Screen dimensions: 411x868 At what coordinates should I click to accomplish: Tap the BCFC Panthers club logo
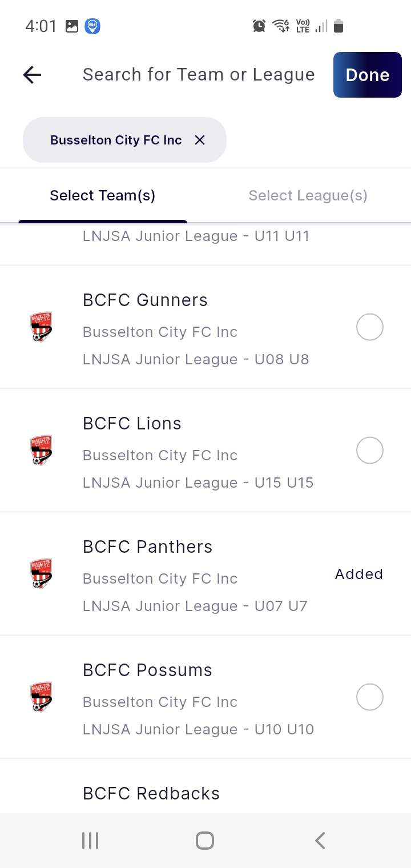click(x=41, y=574)
